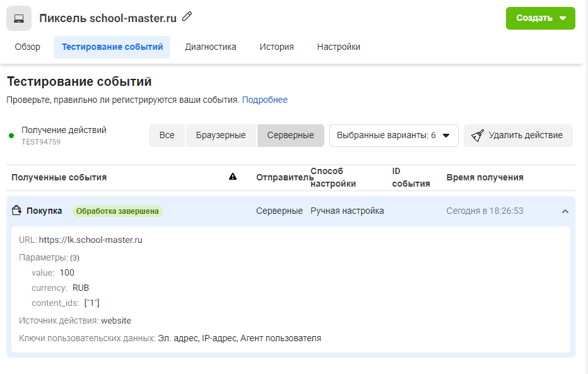Click the Время получения column header

click(x=485, y=177)
